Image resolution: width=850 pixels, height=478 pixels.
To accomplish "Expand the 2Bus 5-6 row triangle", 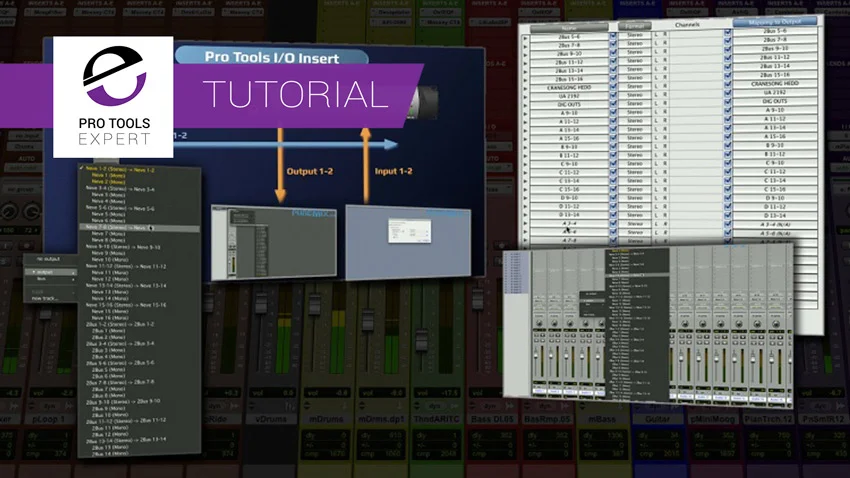I will (525, 38).
